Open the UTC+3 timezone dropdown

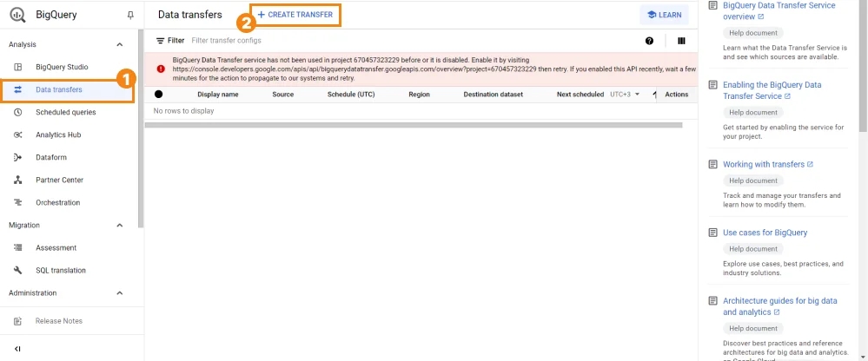(x=625, y=95)
